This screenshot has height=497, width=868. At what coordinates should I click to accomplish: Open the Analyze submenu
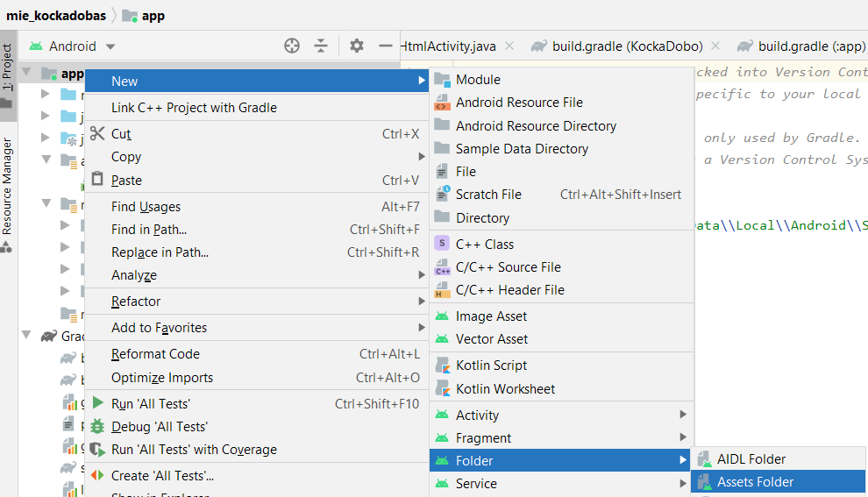coord(257,275)
